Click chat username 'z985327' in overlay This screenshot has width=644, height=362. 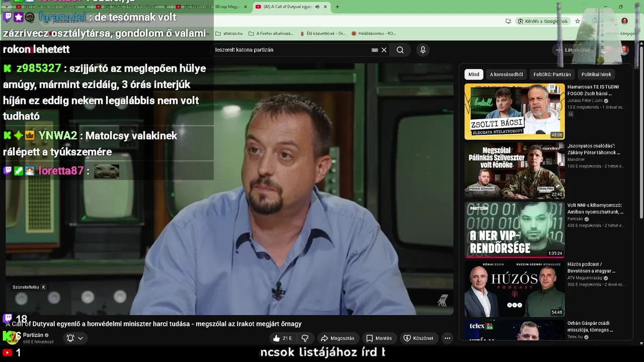click(39, 68)
